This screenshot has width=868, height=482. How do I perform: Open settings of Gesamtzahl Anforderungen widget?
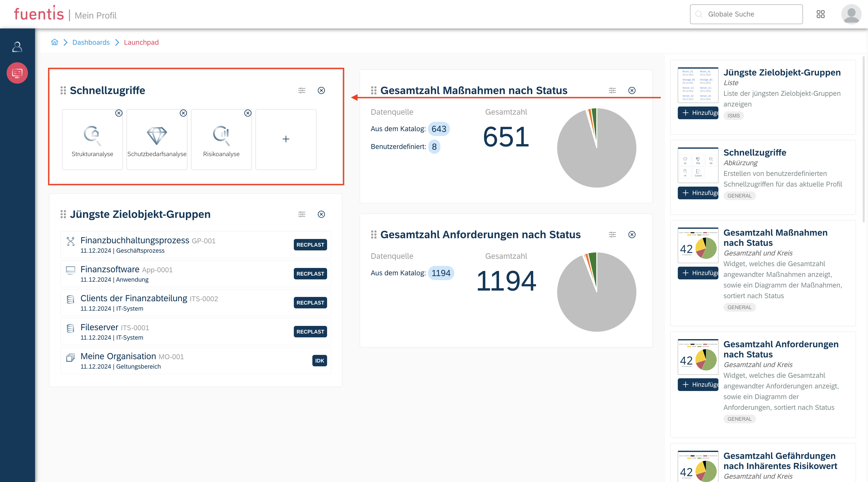coord(612,234)
